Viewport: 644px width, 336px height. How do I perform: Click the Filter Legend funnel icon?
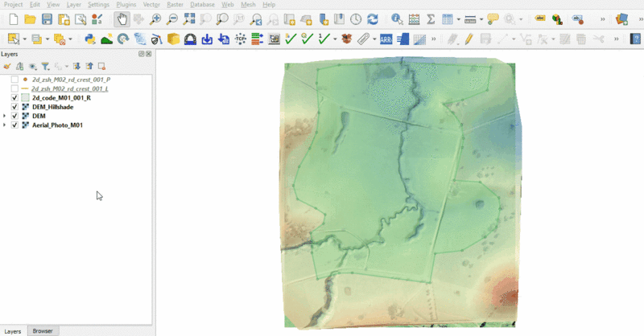point(45,67)
